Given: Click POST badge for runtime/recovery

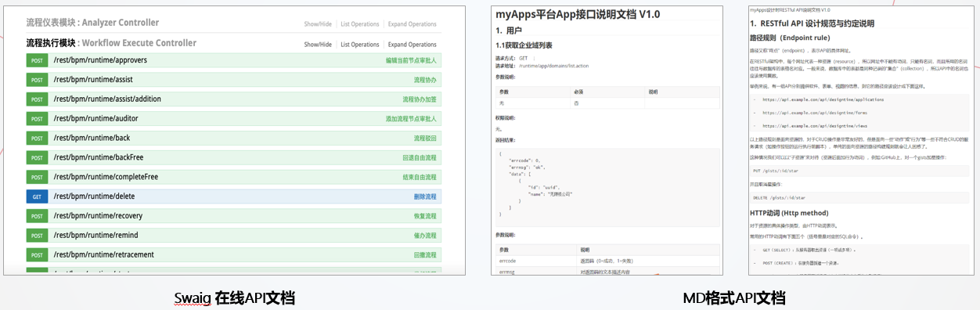Looking at the screenshot, I should [37, 216].
